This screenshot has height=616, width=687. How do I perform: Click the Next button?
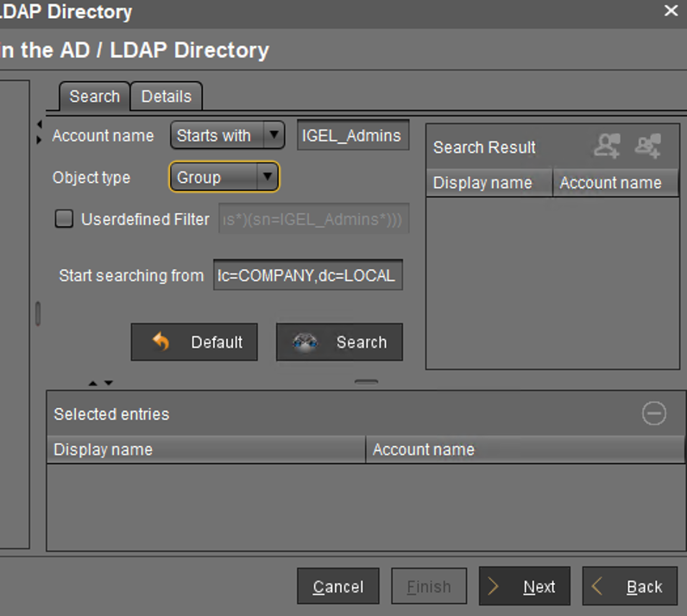click(x=525, y=586)
